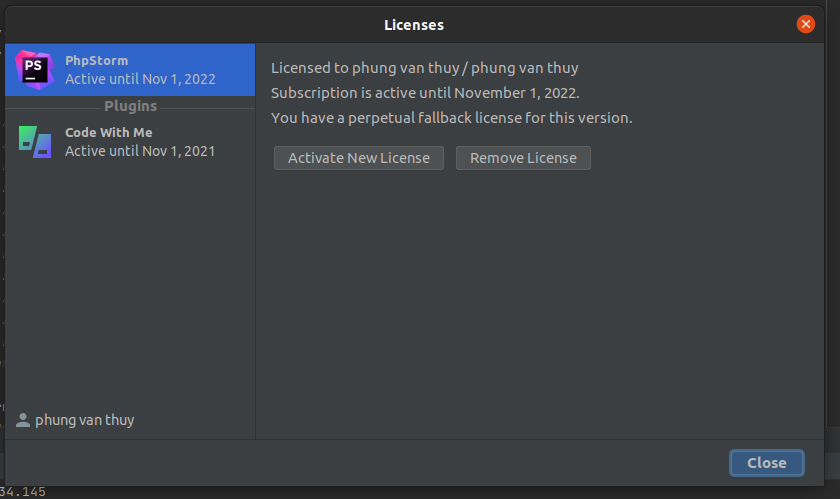Click the Plugins section header

pyautogui.click(x=131, y=106)
